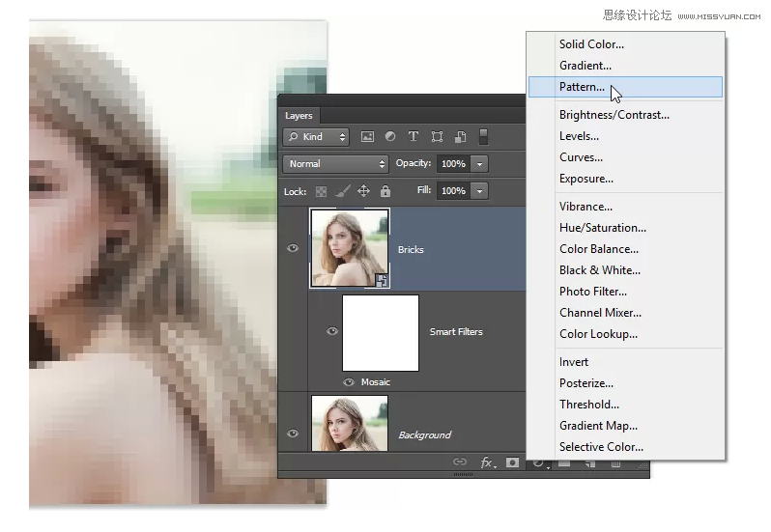771x532 pixels.
Task: Click the lock all padlock icon
Action: coord(385,191)
